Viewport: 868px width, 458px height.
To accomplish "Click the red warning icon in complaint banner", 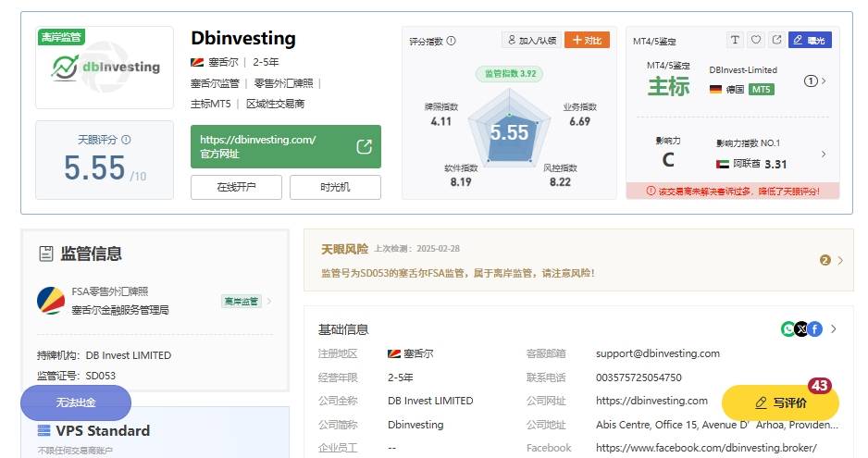I will pos(651,191).
